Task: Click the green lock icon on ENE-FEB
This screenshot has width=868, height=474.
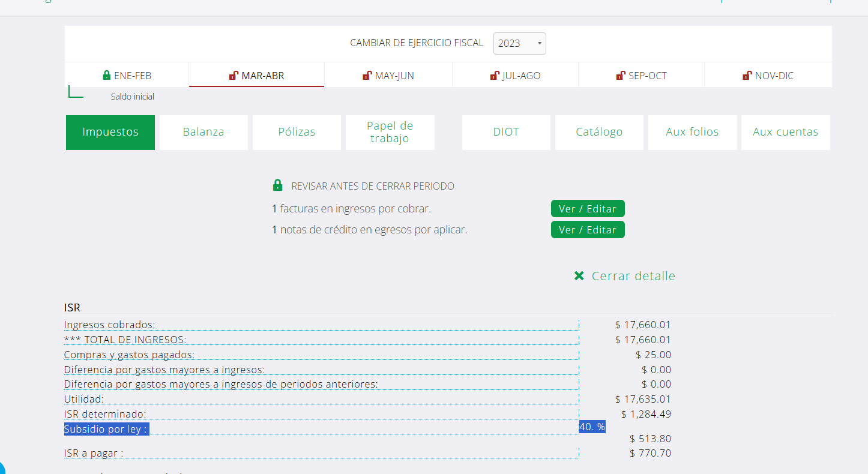Action: 107,76
